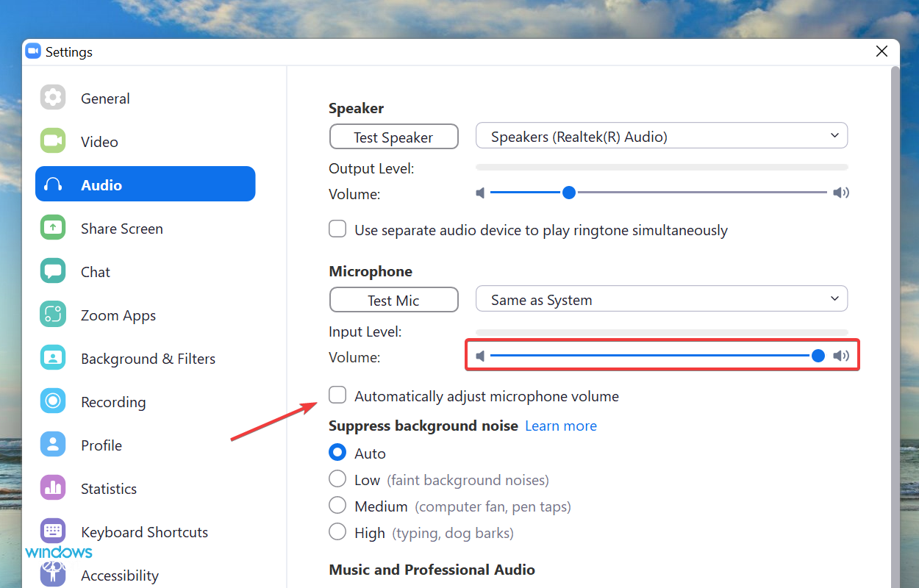Open Zoom Apps sidebar icon
This screenshot has height=588, width=919.
[x=53, y=315]
